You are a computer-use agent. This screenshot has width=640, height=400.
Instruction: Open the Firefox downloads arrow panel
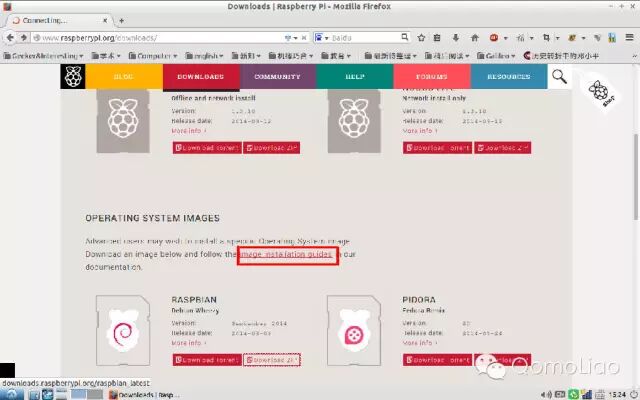(x=456, y=38)
